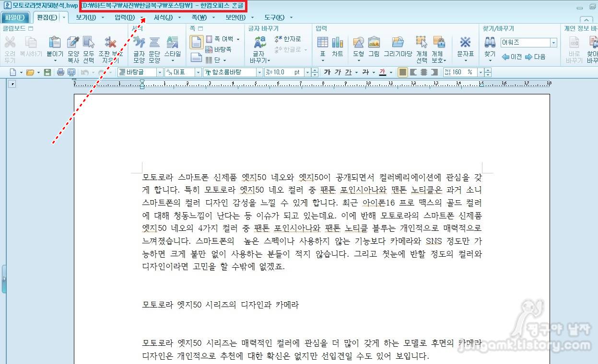Select portrait page orientation icon
598x364 pixels.
pyautogui.click(x=196, y=42)
